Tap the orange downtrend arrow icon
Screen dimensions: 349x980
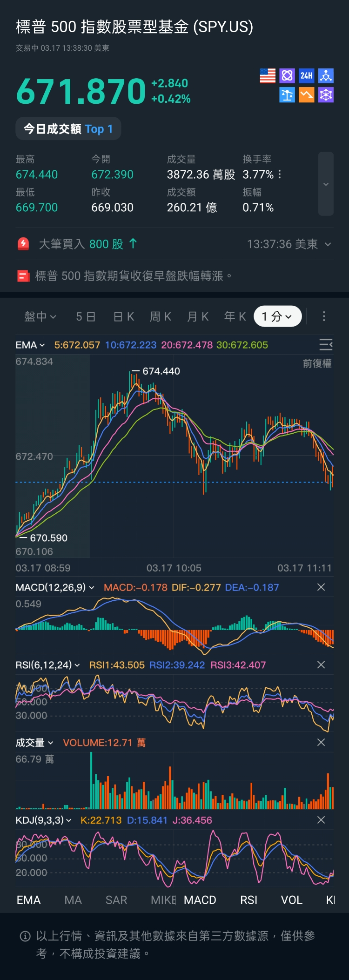click(x=306, y=95)
